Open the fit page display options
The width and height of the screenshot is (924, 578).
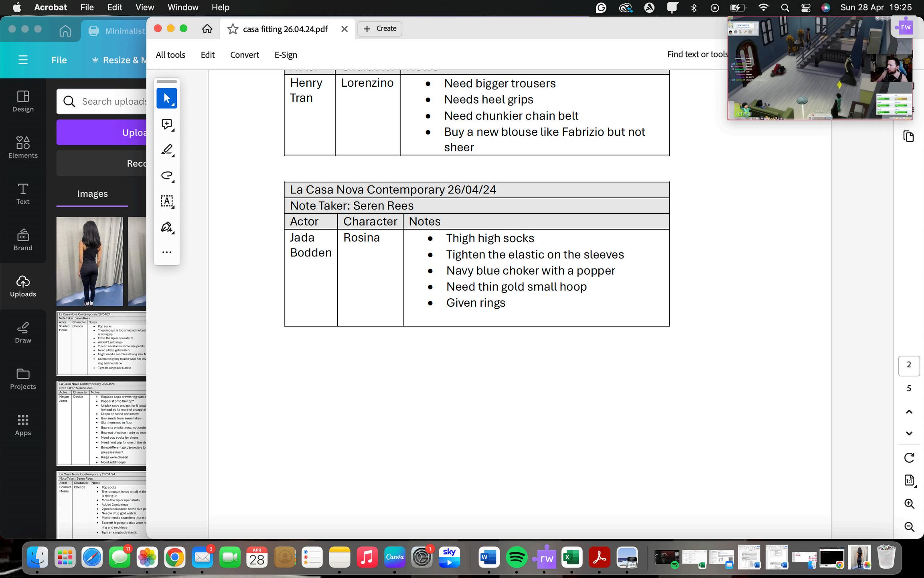(909, 480)
